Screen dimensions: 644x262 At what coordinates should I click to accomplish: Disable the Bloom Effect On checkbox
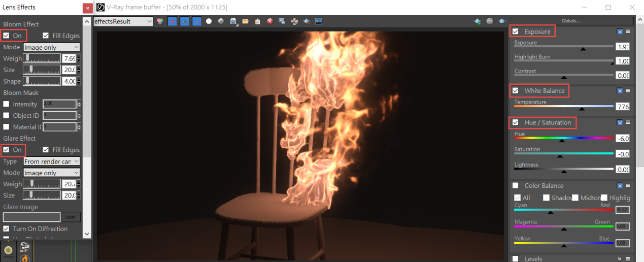(x=6, y=36)
